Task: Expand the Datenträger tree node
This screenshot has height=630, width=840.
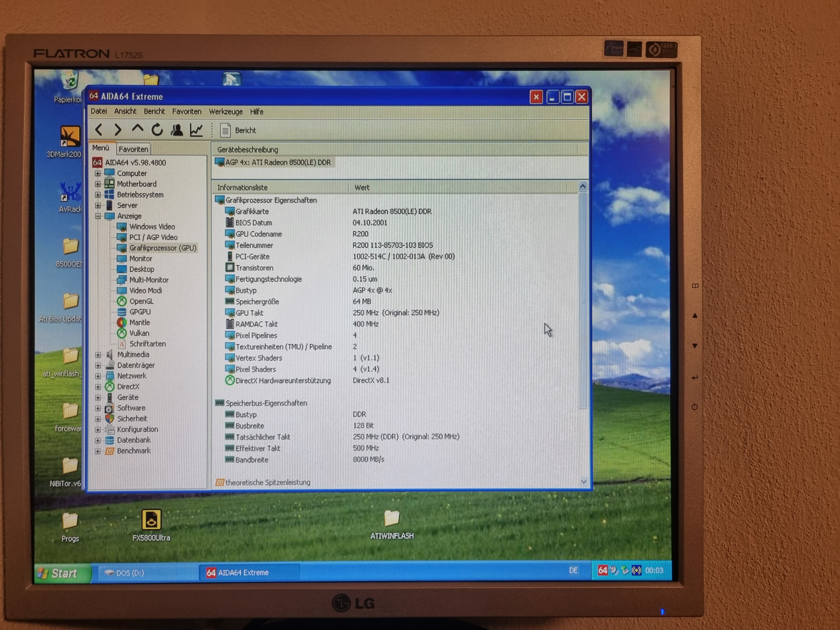Action: (x=98, y=365)
